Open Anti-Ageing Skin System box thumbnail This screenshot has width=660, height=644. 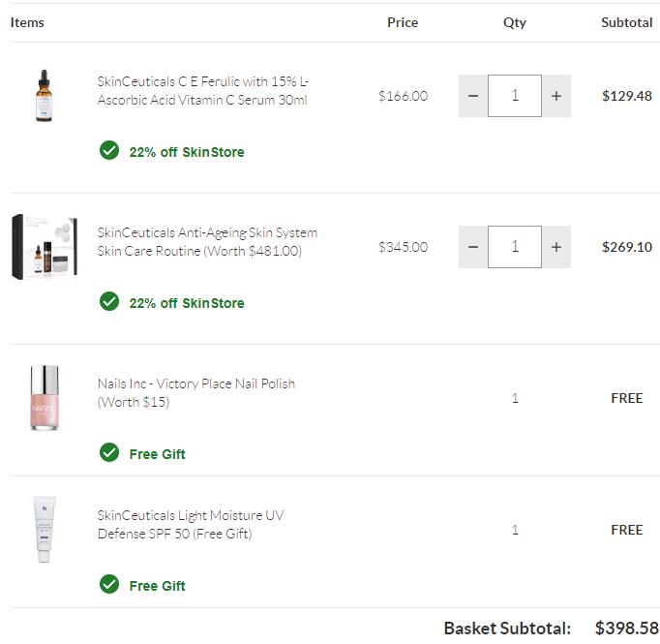(45, 247)
